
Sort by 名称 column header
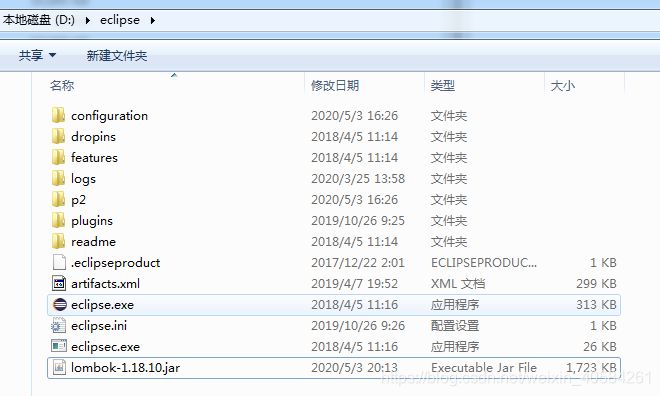(x=62, y=85)
